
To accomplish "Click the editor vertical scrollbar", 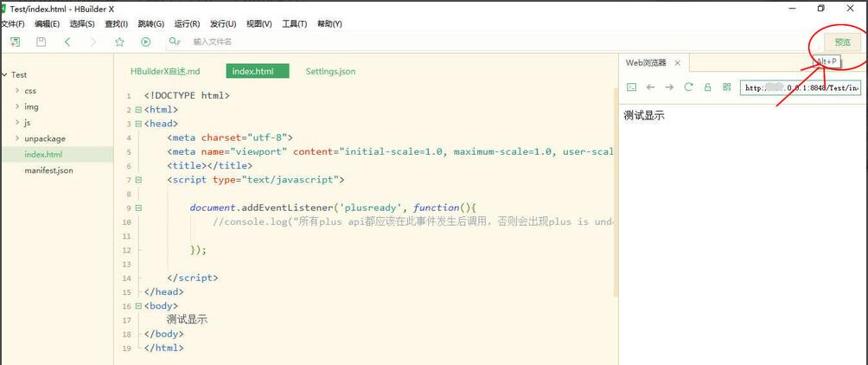I will [x=616, y=191].
